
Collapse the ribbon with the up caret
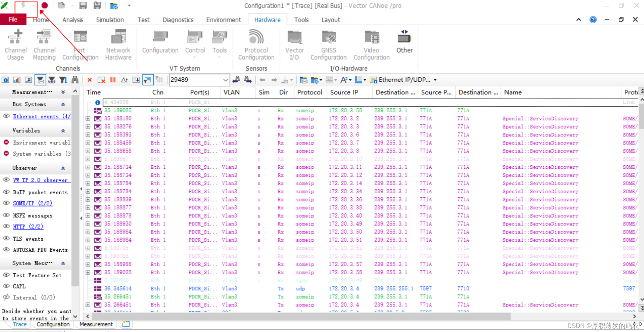tap(579, 20)
